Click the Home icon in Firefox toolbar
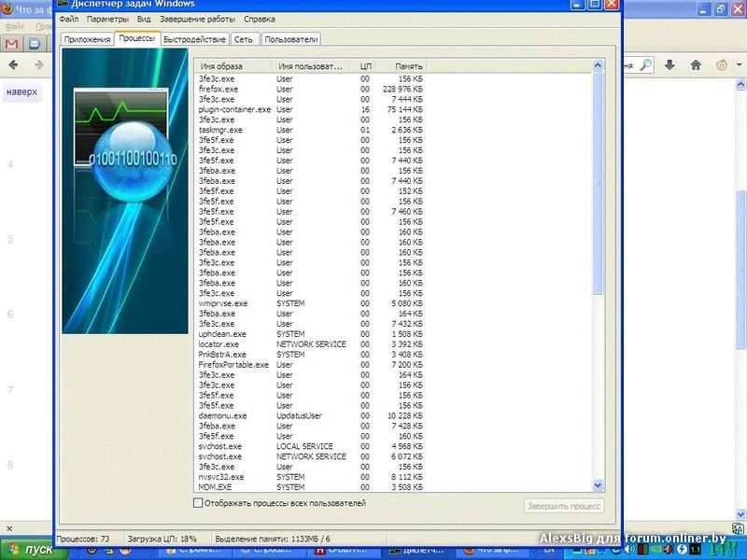Screen dimensions: 747x560 pyautogui.click(x=696, y=64)
